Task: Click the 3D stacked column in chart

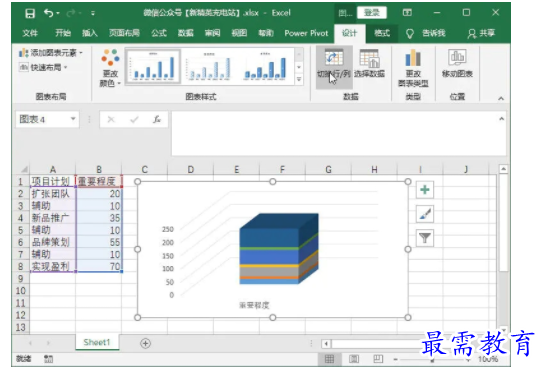Action: point(279,249)
